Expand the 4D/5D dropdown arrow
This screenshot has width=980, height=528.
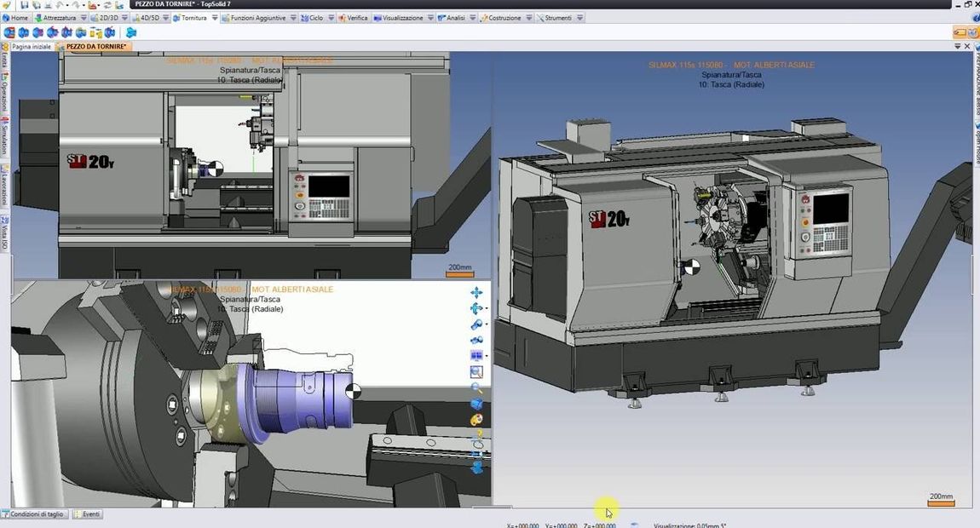coord(166,18)
